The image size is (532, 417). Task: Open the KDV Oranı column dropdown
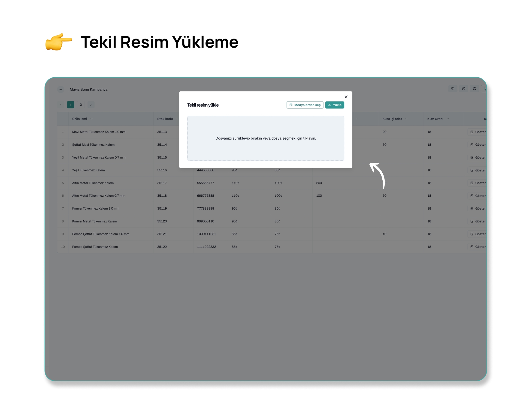coord(447,119)
